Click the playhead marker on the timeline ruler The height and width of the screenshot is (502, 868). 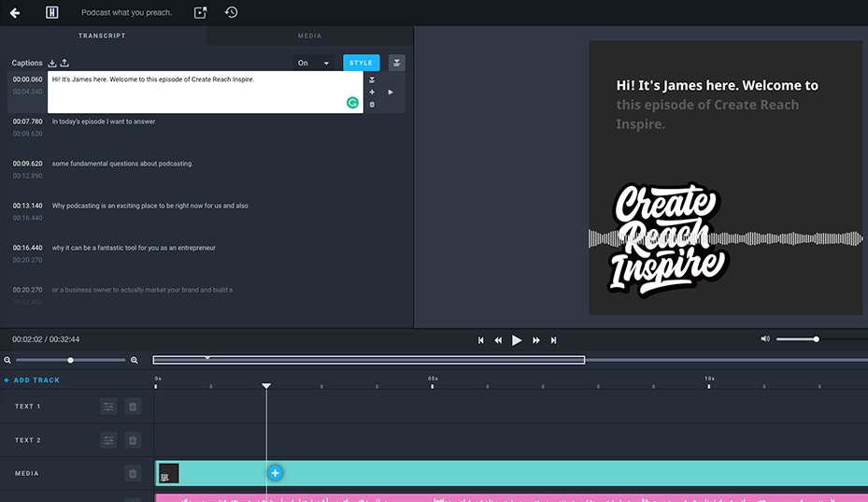point(266,386)
